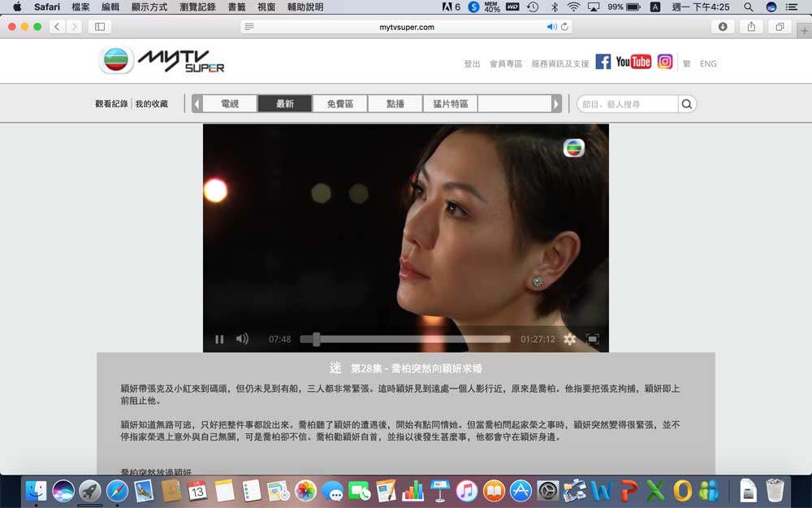
Task: Open Safari Reader view icon in address bar
Action: tap(249, 27)
